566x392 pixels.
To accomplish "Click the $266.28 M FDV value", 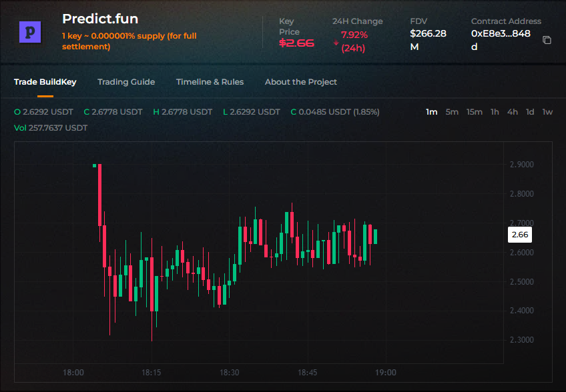I will coord(428,40).
